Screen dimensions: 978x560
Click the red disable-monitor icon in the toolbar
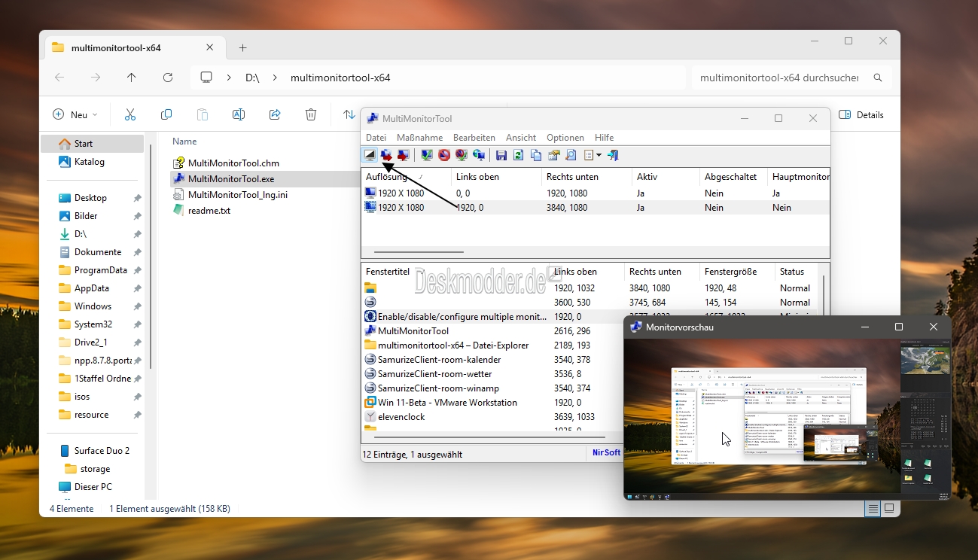pos(444,155)
